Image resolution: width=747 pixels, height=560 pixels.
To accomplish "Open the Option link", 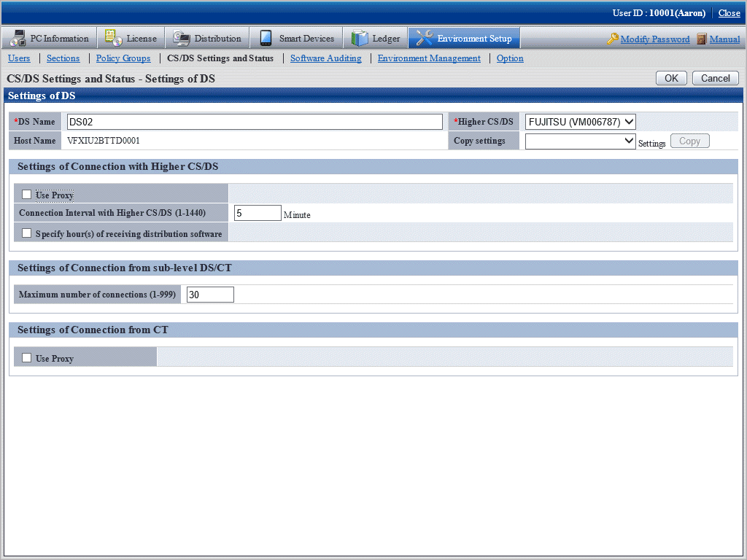I will pyautogui.click(x=510, y=58).
